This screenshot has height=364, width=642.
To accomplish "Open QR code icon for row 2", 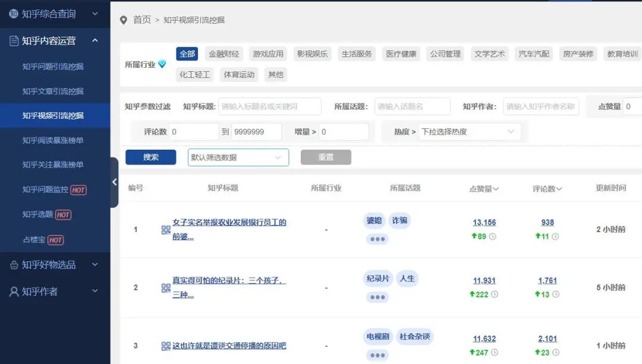I will pyautogui.click(x=166, y=288).
